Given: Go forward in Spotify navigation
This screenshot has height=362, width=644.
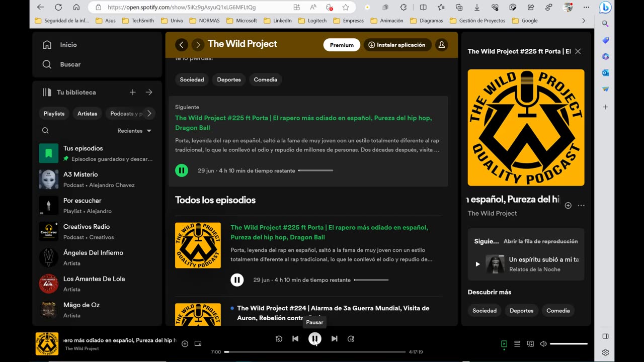Looking at the screenshot, I should pyautogui.click(x=198, y=45).
